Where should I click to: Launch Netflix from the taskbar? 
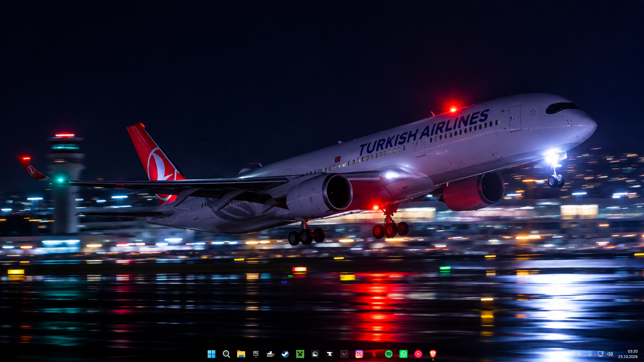coord(374,354)
